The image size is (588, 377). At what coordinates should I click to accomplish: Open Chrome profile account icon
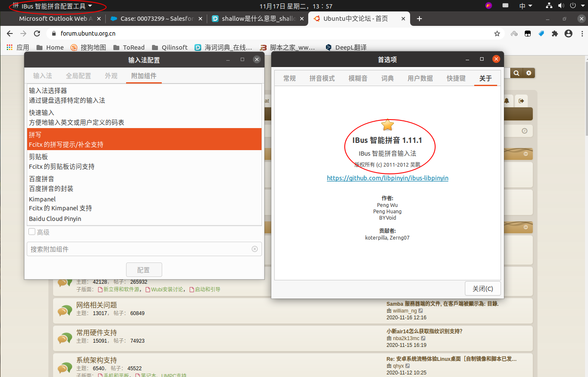click(x=568, y=34)
